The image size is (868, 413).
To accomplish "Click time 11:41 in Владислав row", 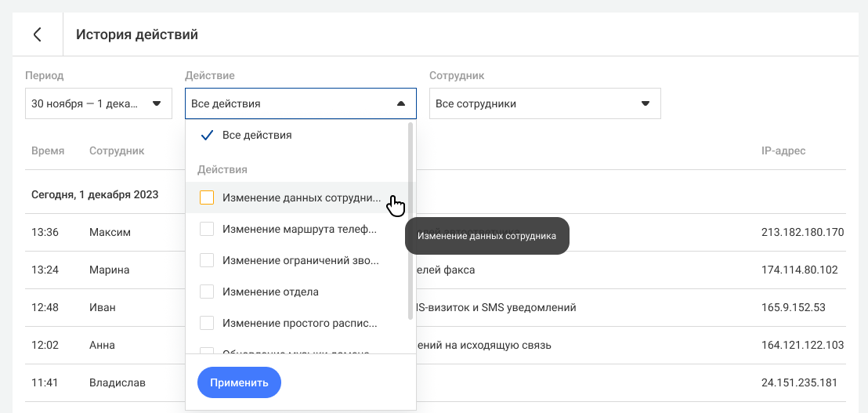I will (x=45, y=382).
